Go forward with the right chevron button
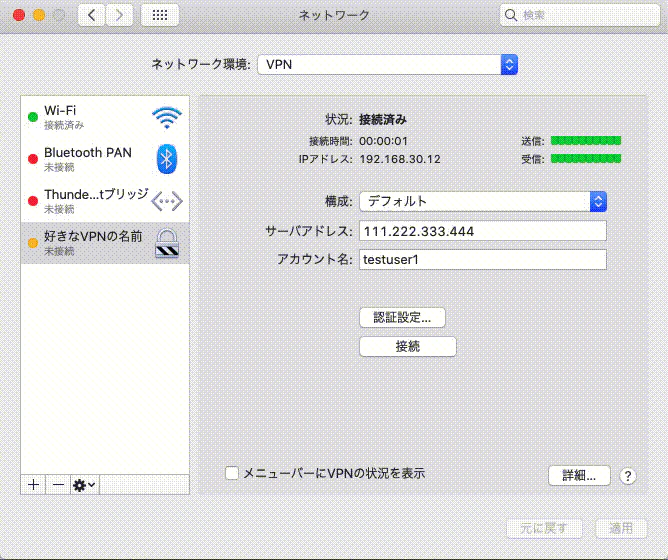Image resolution: width=668 pixels, height=560 pixels. click(x=119, y=15)
